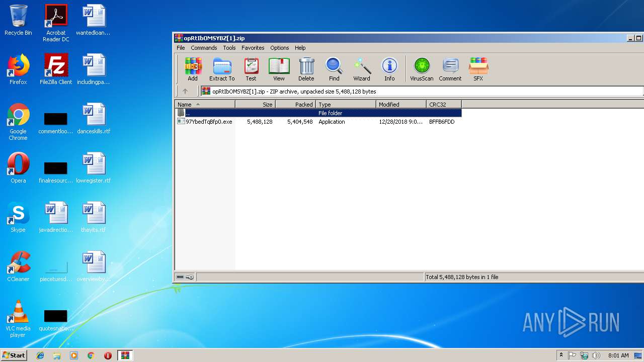Click the Delete trash icon in WinRAR
The image size is (644, 362).
tap(306, 69)
